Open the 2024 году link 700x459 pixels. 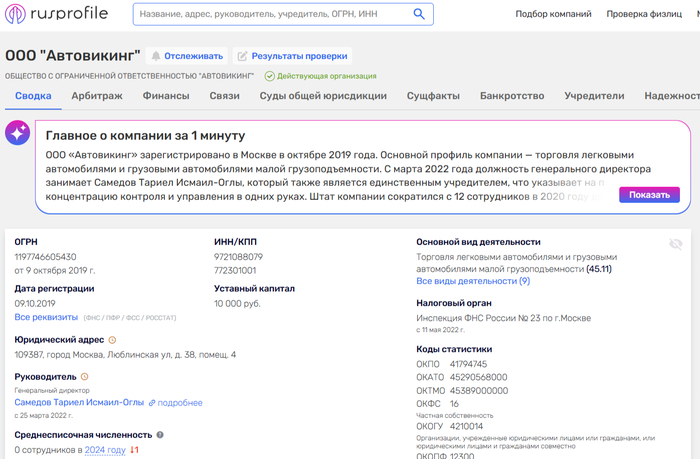click(x=105, y=450)
